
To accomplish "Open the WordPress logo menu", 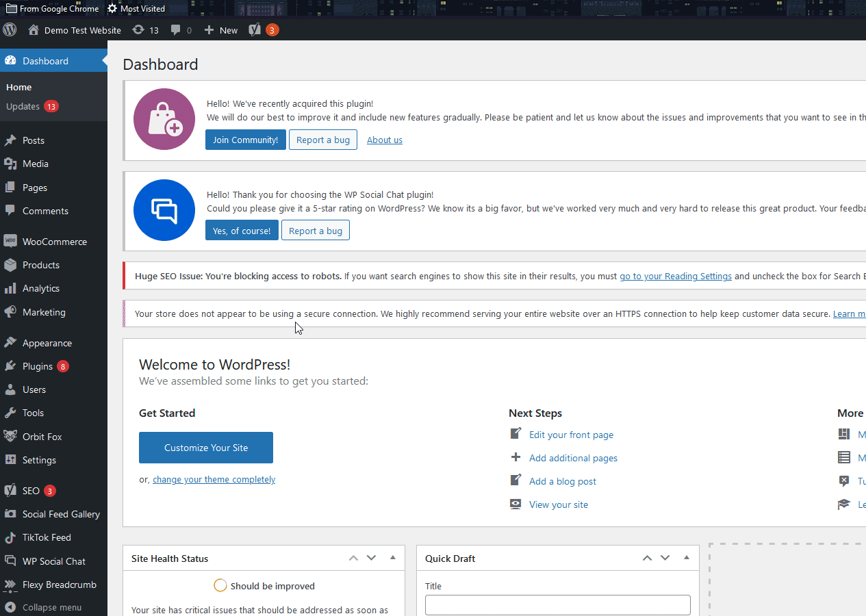I will (10, 30).
